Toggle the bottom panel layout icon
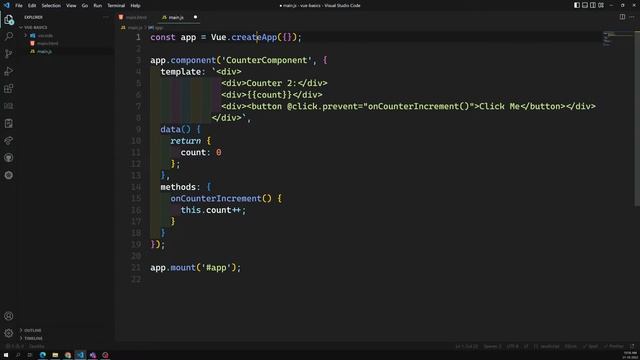Image resolution: width=640 pixels, height=360 pixels. coord(585,5)
